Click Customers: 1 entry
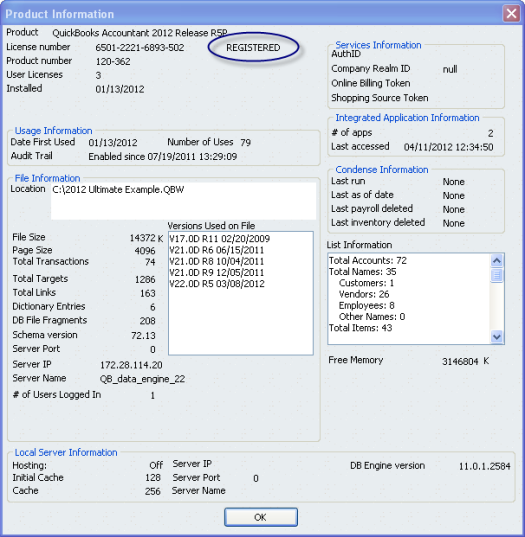 coord(366,283)
